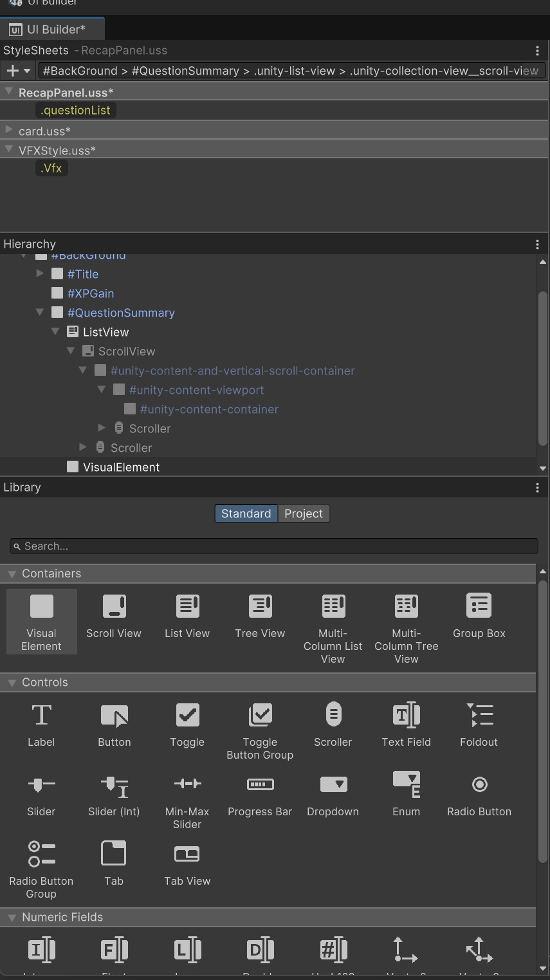Pick the Radio Button control icon
Screen dimensions: 550x980
[x=479, y=784]
